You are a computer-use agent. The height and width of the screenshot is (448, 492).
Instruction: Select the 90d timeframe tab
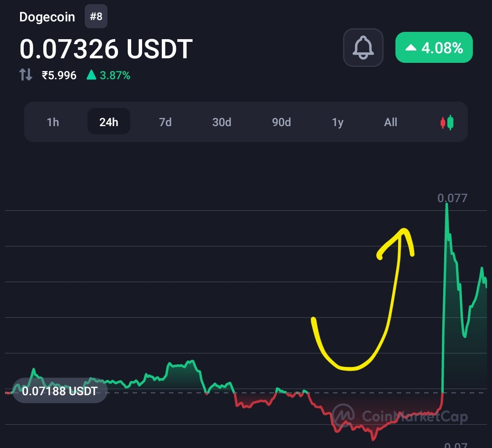click(x=281, y=122)
